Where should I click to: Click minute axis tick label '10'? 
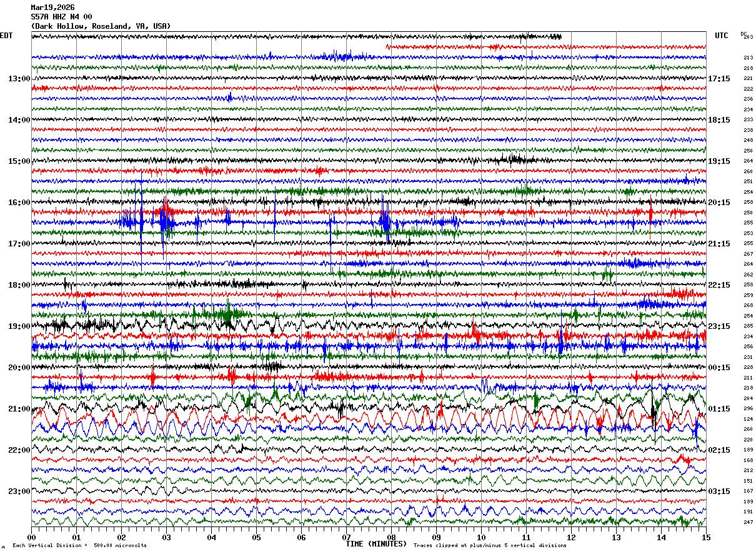coord(481,537)
